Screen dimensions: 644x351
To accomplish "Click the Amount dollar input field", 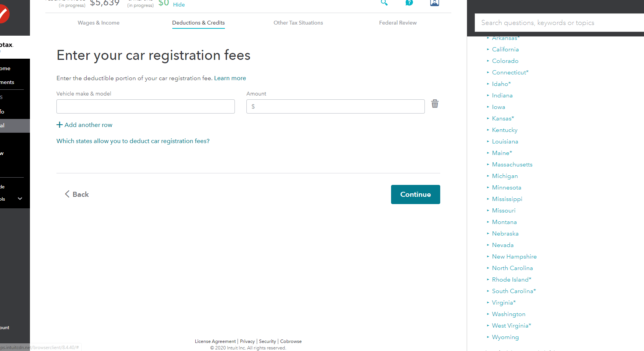I will (335, 106).
